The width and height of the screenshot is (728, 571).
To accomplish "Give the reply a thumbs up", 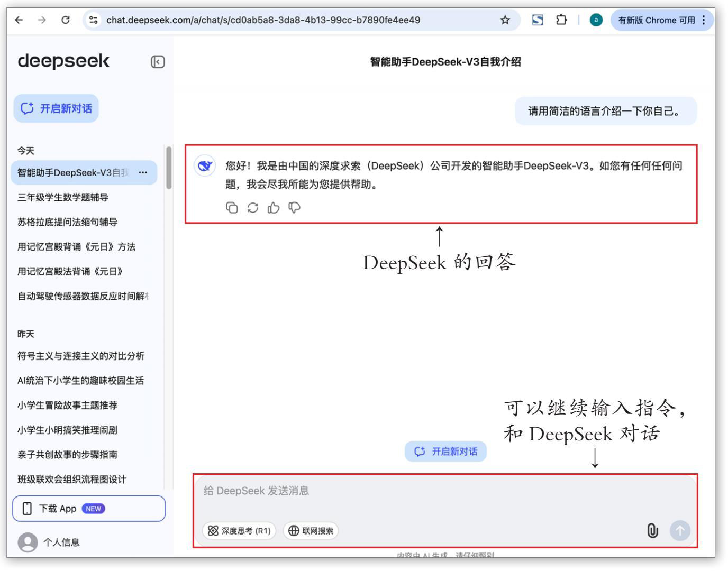I will pos(274,208).
